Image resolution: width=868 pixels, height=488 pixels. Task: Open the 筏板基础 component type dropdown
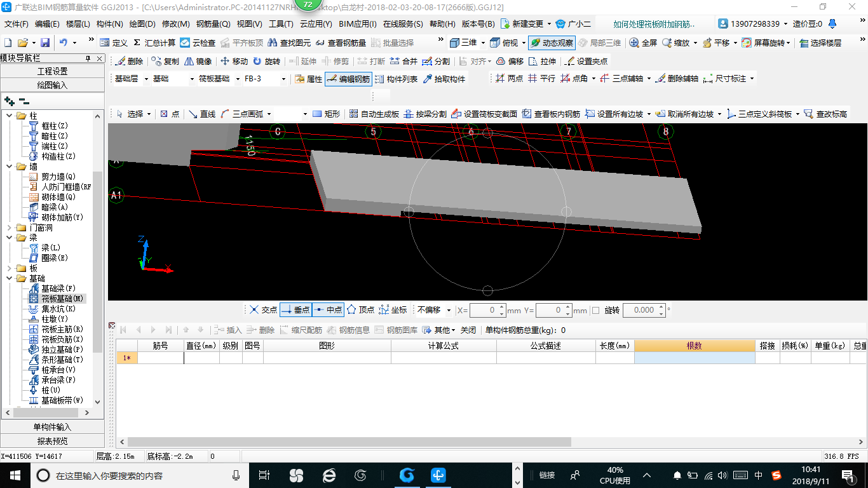tap(237, 79)
